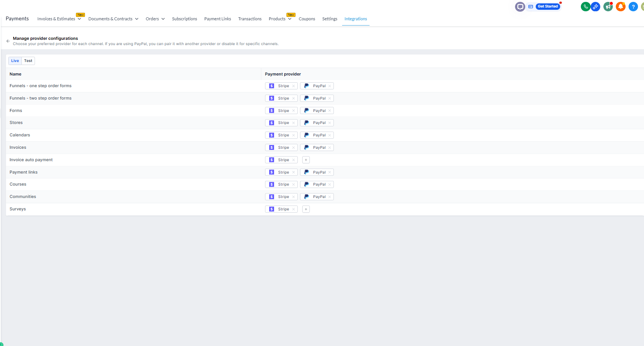Click the Name column header
644x346 pixels.
15,74
